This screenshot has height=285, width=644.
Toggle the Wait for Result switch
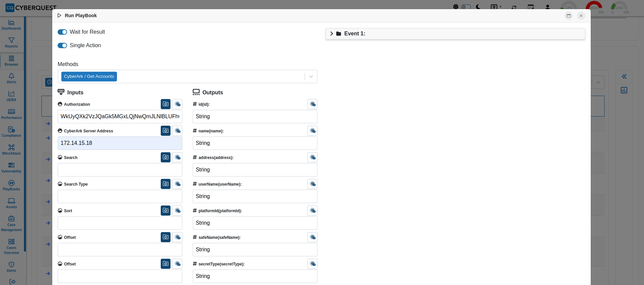point(62,32)
